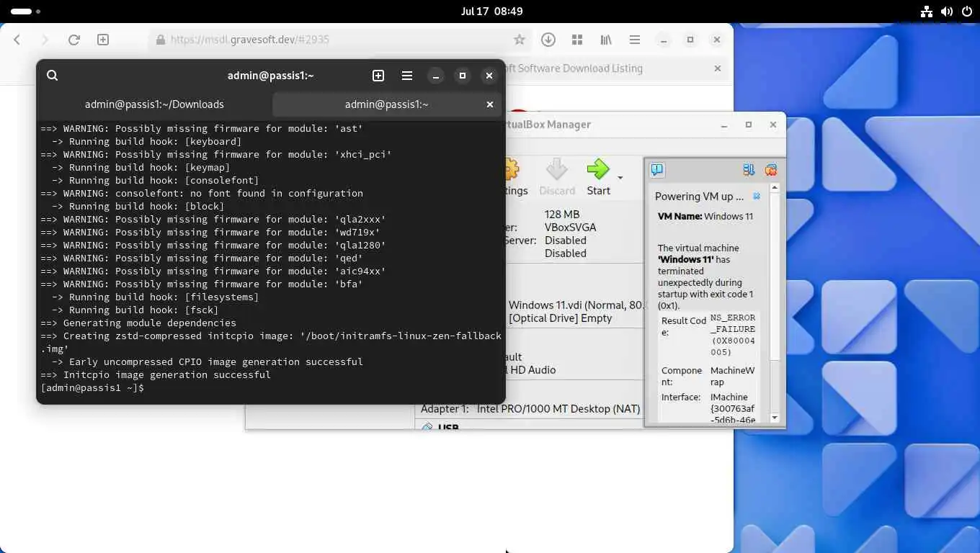The image size is (980, 553).
Task: Click the delete-all-notifications icon in notification panel
Action: 771,170
